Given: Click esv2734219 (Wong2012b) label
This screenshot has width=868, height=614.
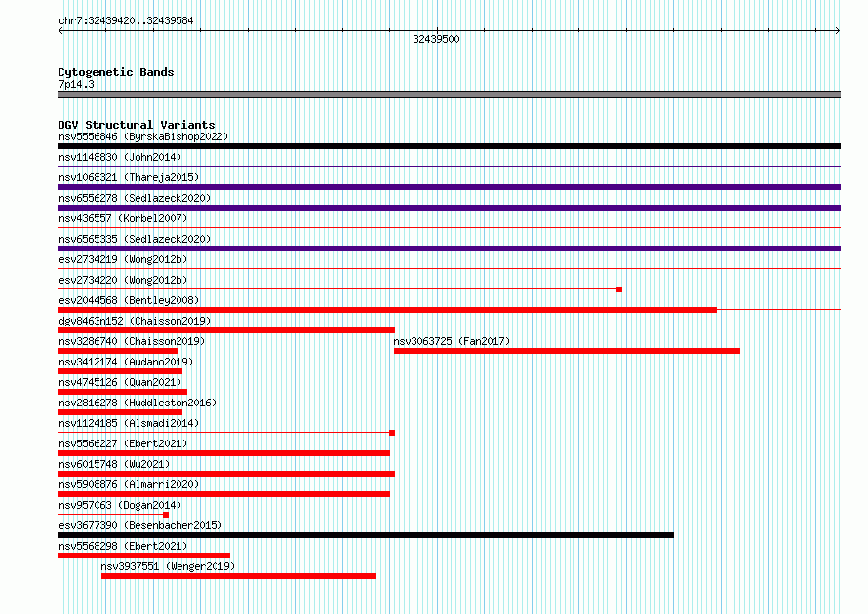Looking at the screenshot, I should point(123,259).
